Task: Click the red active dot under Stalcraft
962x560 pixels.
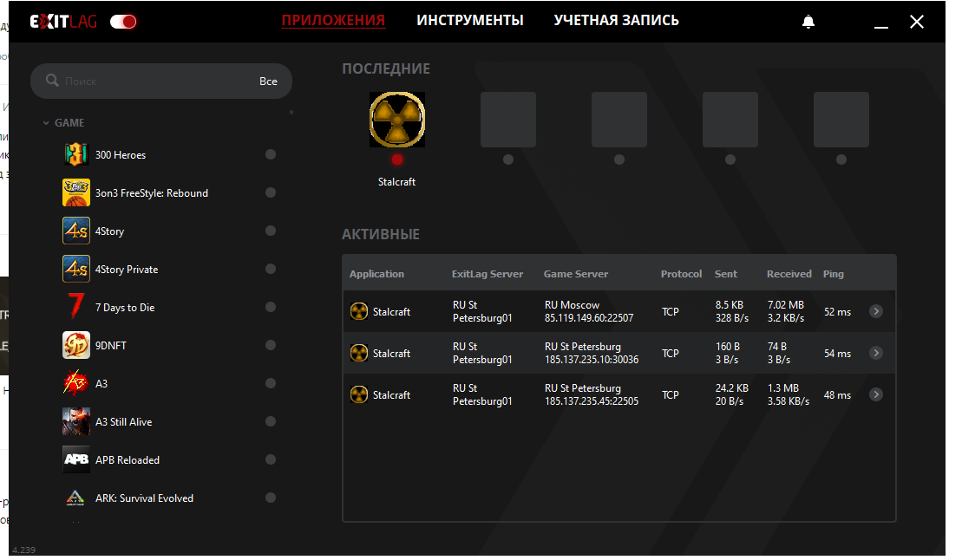Action: 397,160
